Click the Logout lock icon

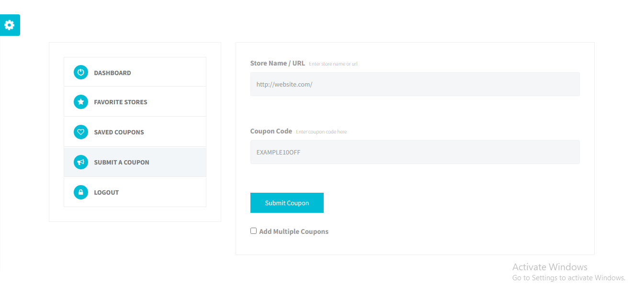81,192
